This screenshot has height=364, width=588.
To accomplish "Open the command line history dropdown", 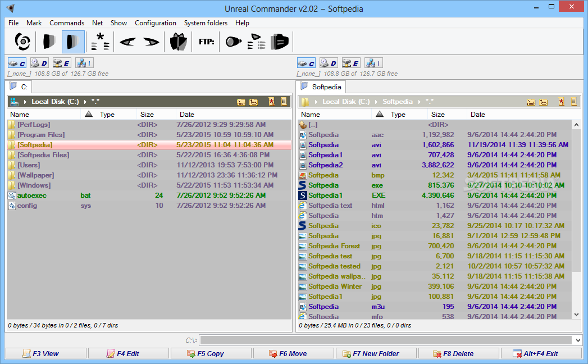I will (x=577, y=340).
